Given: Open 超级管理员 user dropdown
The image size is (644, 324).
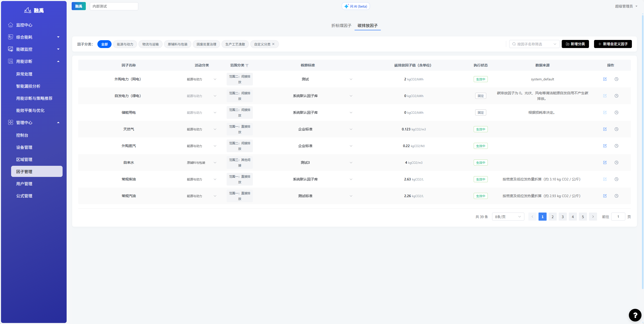Looking at the screenshot, I should (626, 6).
